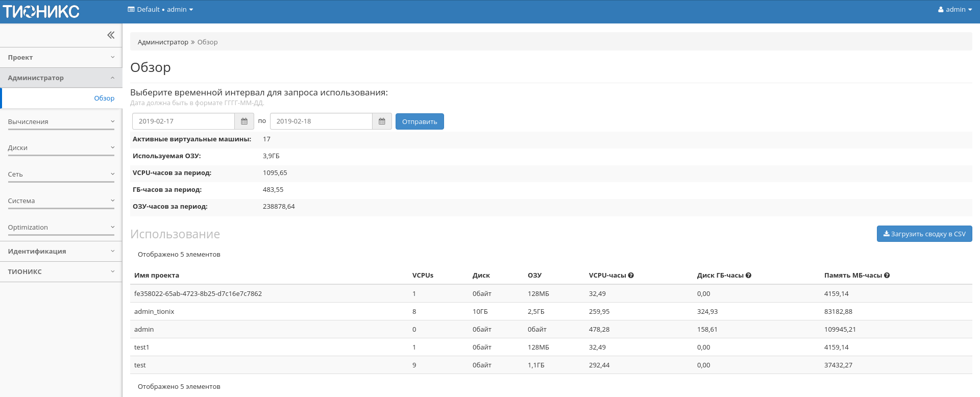Screen dimensions: 980x397
Task: Click help icon beside VCPU-часы header
Action: coord(631,276)
